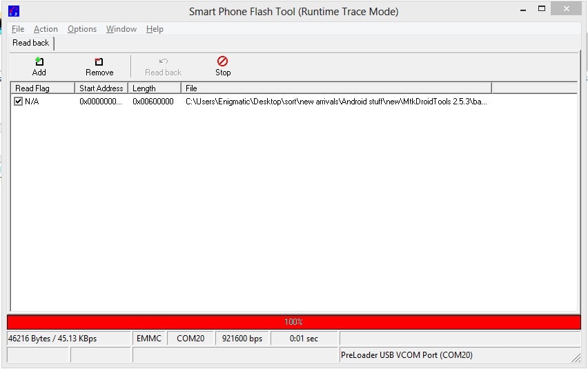Click the greyed Read back toolbar icon
588x369 pixels.
[163, 61]
